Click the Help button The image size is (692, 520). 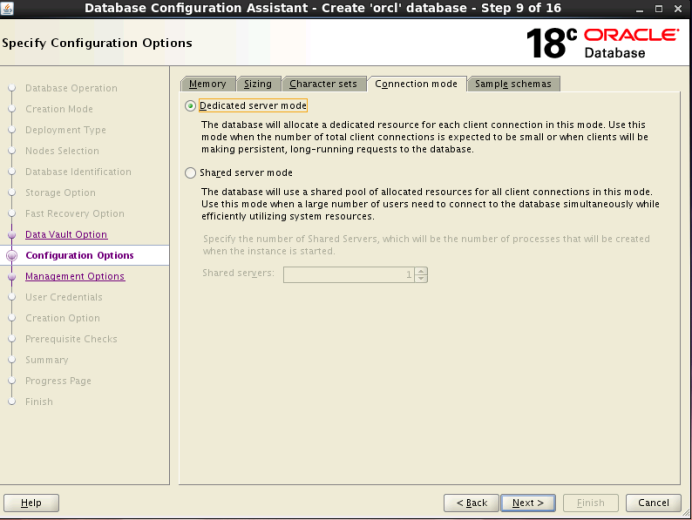click(31, 503)
